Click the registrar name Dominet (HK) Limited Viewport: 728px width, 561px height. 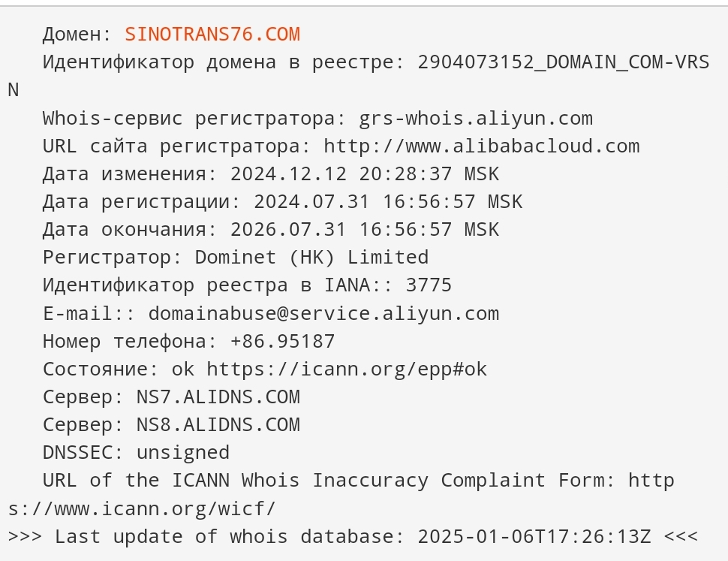click(x=311, y=258)
